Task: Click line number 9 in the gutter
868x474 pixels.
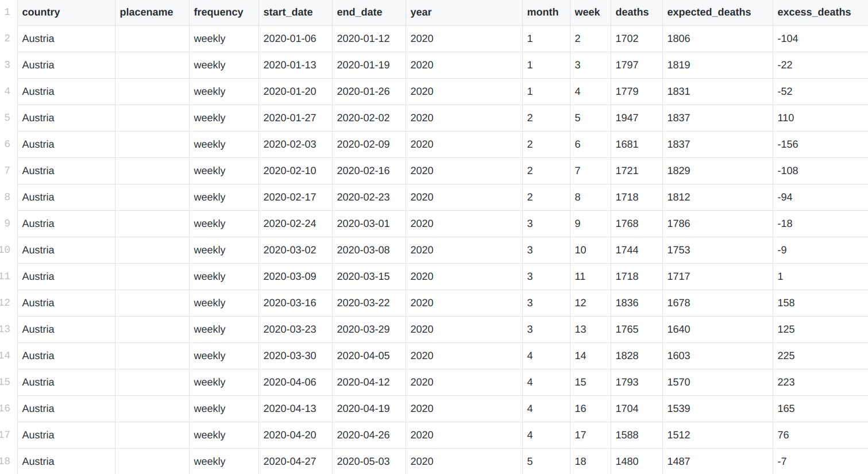Action: (7, 223)
